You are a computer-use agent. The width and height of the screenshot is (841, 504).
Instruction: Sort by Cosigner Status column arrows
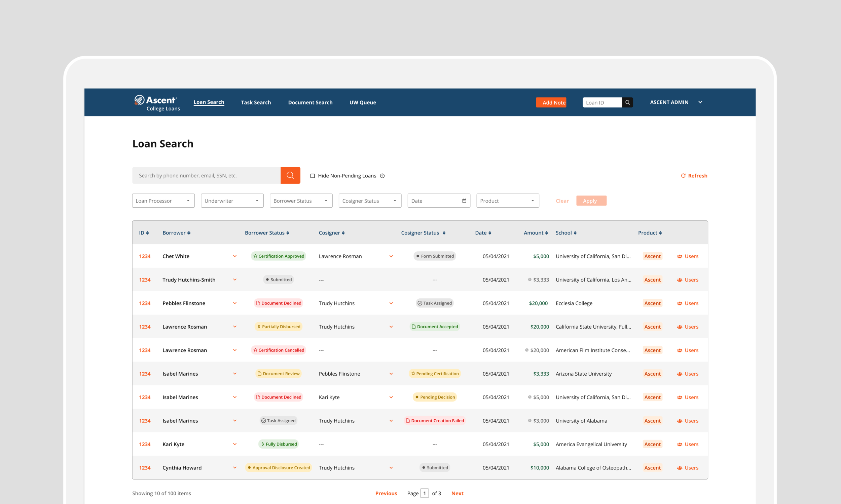pos(444,233)
